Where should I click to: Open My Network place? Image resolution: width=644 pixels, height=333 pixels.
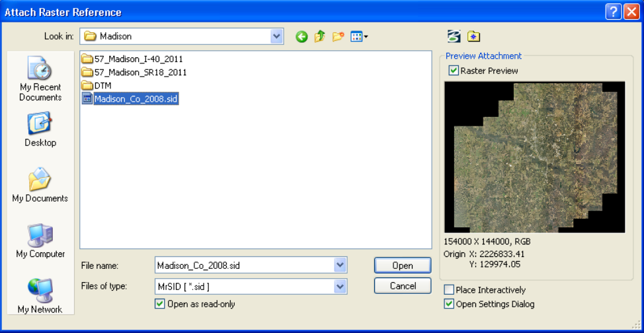pos(40,295)
